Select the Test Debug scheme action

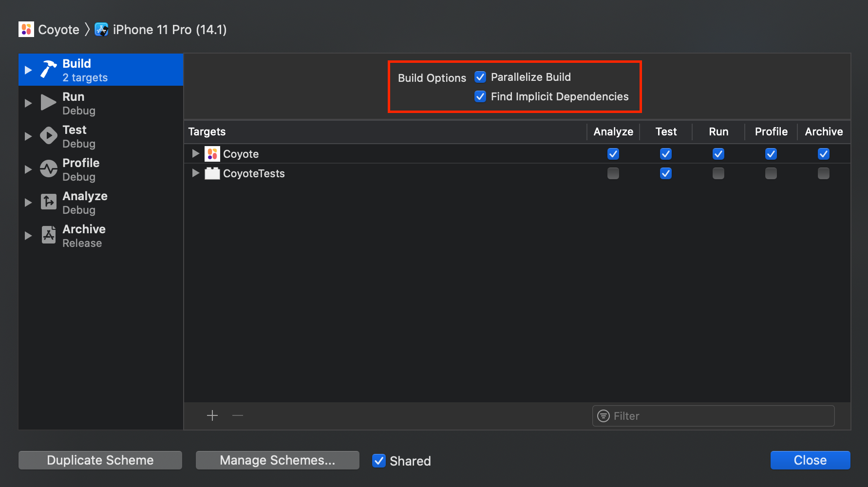tap(101, 136)
